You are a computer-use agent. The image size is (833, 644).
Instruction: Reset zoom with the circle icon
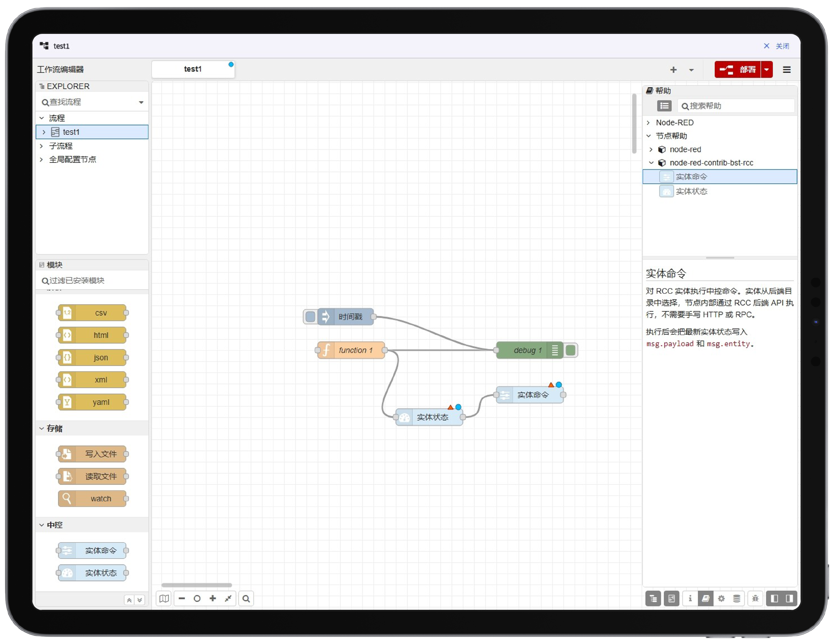[197, 598]
